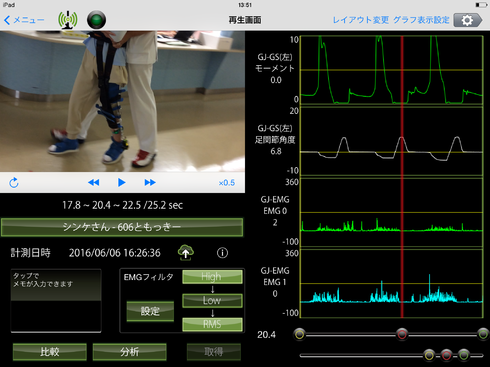Fast-forward the gait video
The height and width of the screenshot is (367, 490).
tap(150, 182)
